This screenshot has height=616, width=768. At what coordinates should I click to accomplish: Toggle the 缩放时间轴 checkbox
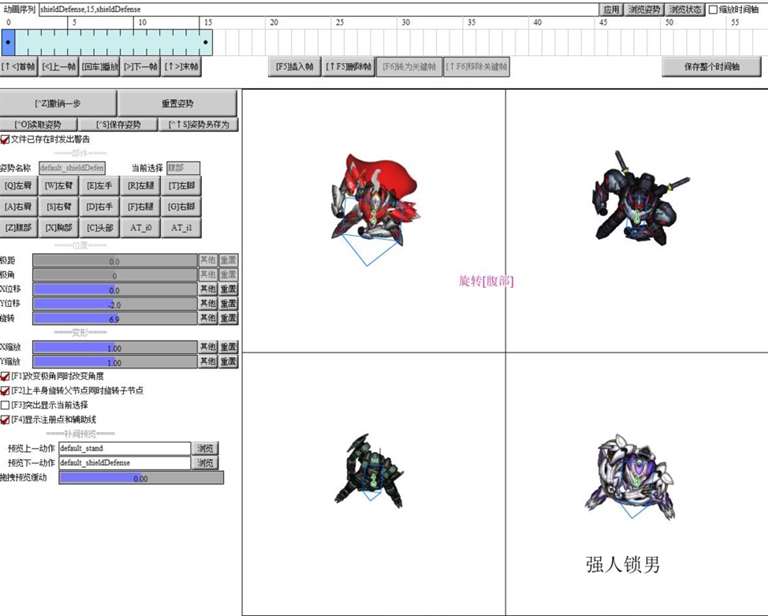tap(713, 9)
